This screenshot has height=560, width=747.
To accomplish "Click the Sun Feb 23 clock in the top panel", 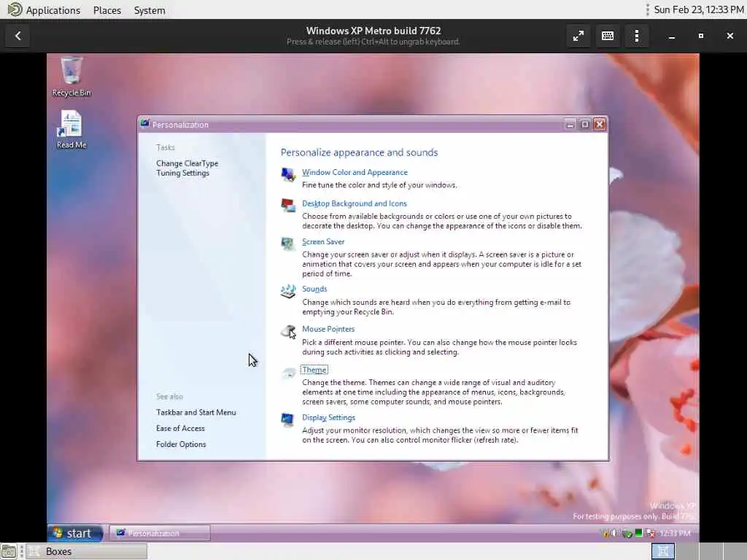I will point(698,9).
